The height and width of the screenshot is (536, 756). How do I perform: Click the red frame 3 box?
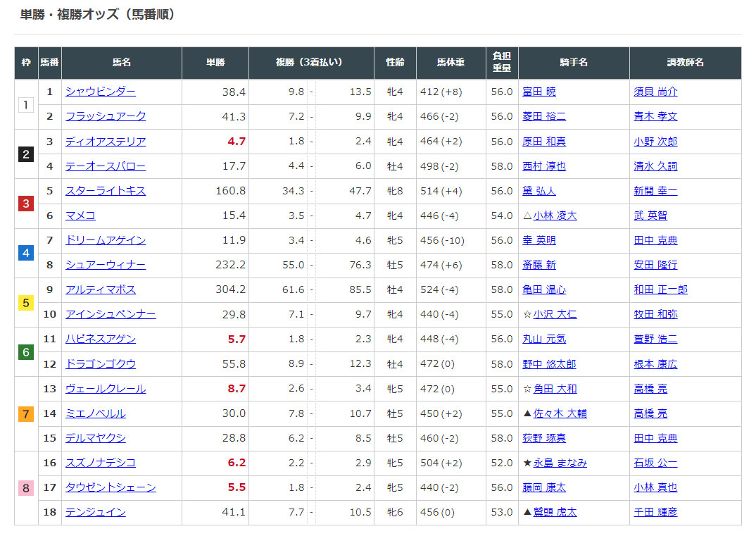coord(26,204)
